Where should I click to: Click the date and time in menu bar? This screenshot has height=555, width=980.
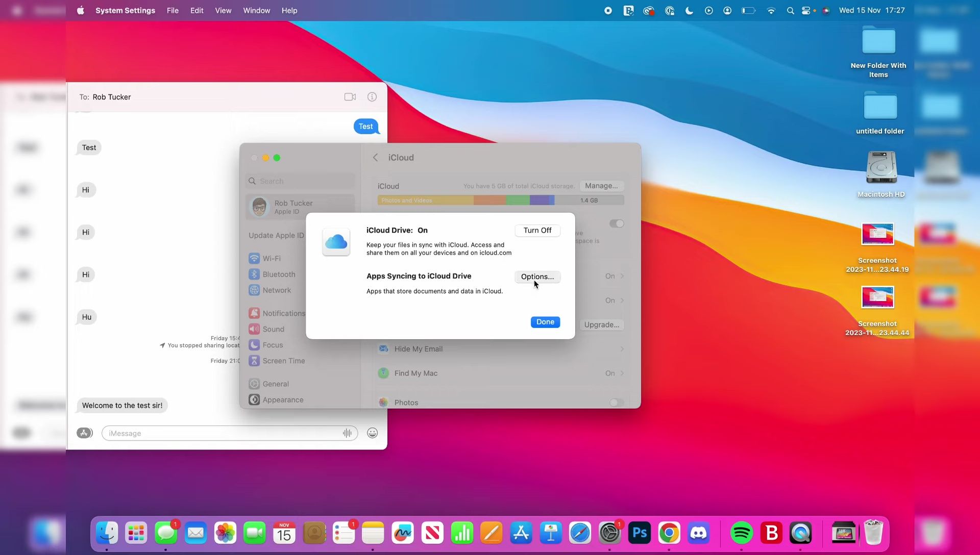(872, 10)
